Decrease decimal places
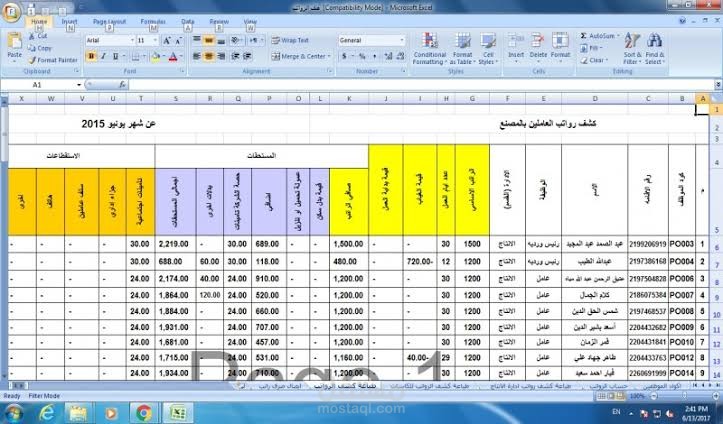This screenshot has height=424, width=723. [x=400, y=56]
